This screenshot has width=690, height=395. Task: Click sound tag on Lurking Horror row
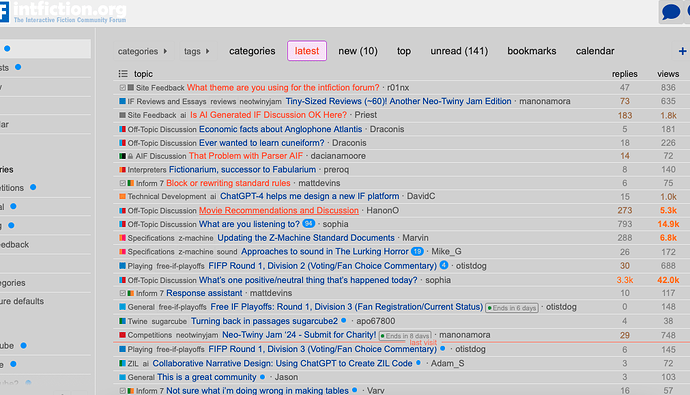pyautogui.click(x=227, y=252)
